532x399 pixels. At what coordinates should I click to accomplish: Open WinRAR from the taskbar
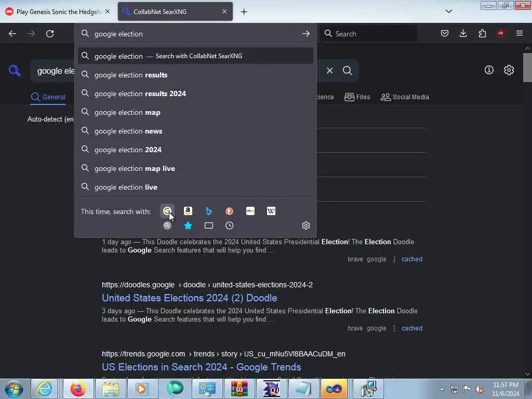coord(240,389)
